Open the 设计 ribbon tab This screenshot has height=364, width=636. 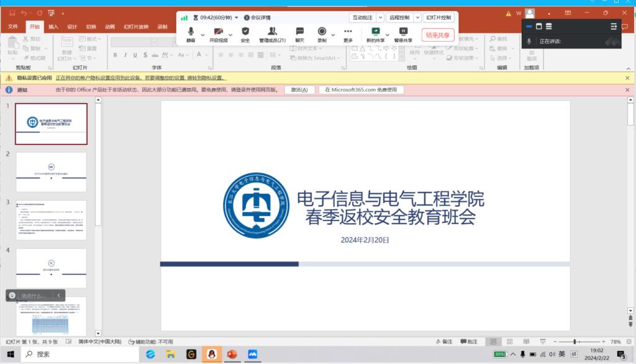[72, 27]
